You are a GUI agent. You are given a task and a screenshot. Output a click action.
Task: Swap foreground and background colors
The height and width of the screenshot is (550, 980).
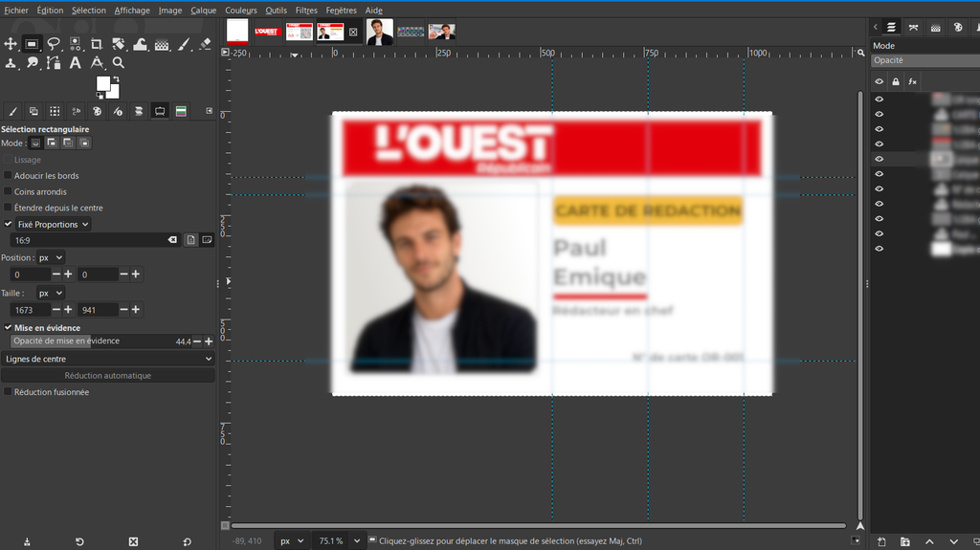pos(116,79)
